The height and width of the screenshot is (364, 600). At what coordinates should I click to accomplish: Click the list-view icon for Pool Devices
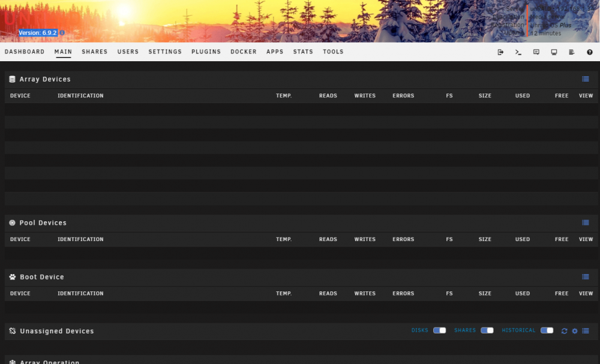click(586, 222)
